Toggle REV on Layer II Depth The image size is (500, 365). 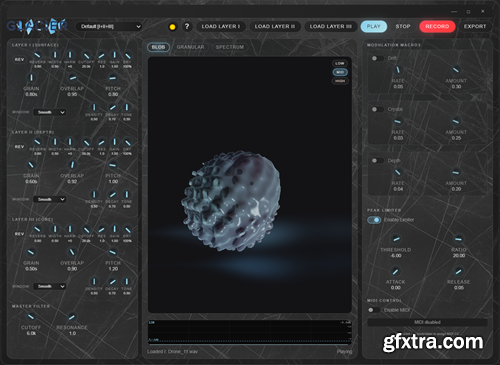point(19,147)
